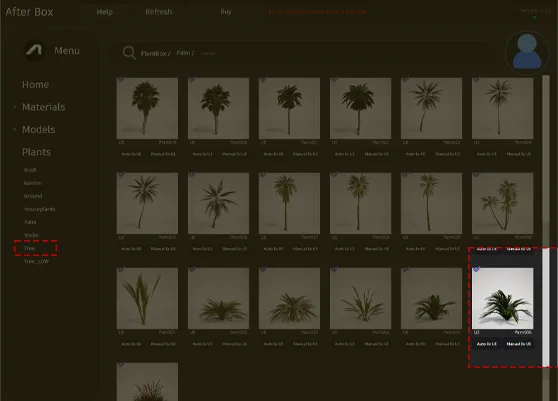Select the highlighted Palm036 thumbnail

click(x=502, y=298)
